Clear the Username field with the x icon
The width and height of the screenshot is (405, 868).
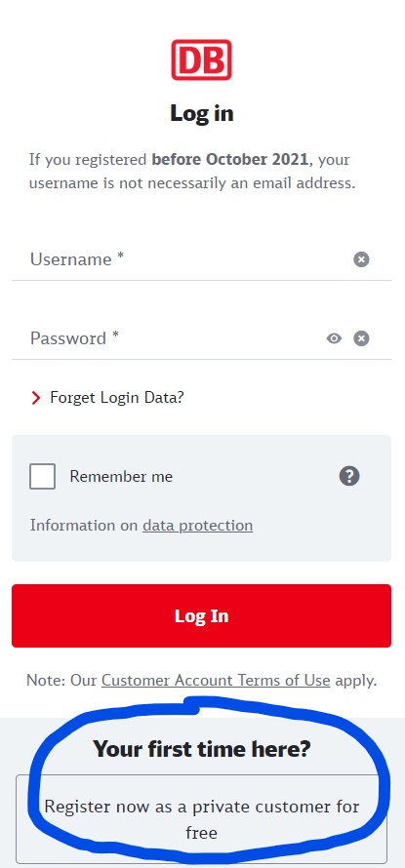361,259
